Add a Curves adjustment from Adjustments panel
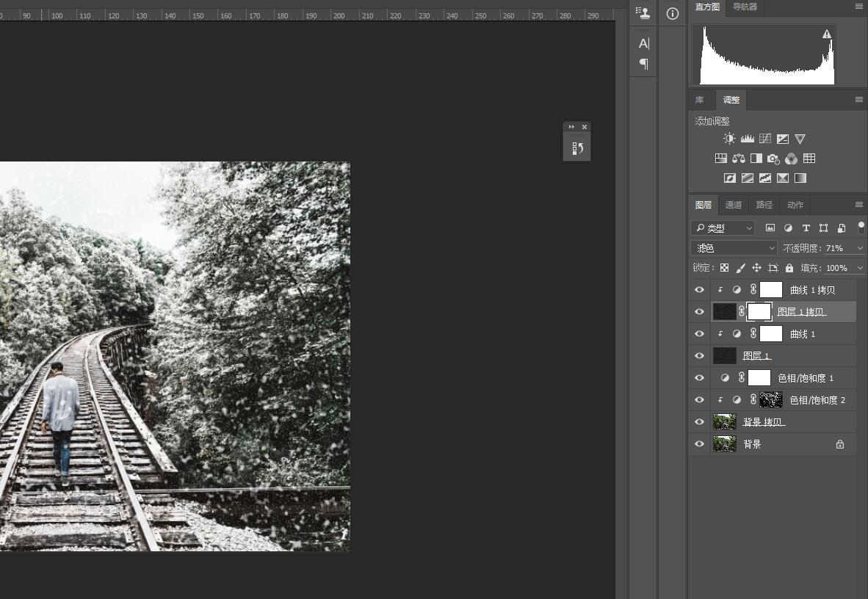 765,139
